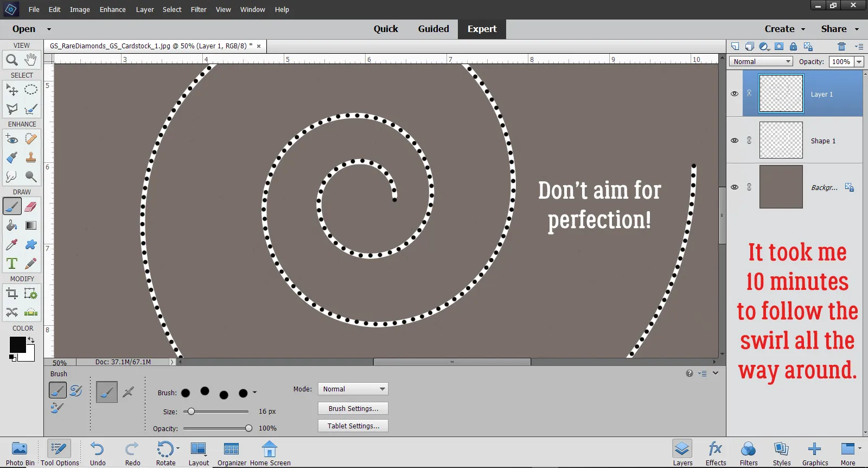The width and height of the screenshot is (868, 468).
Task: Toggle visibility of Shape 1 layer
Action: tap(735, 141)
